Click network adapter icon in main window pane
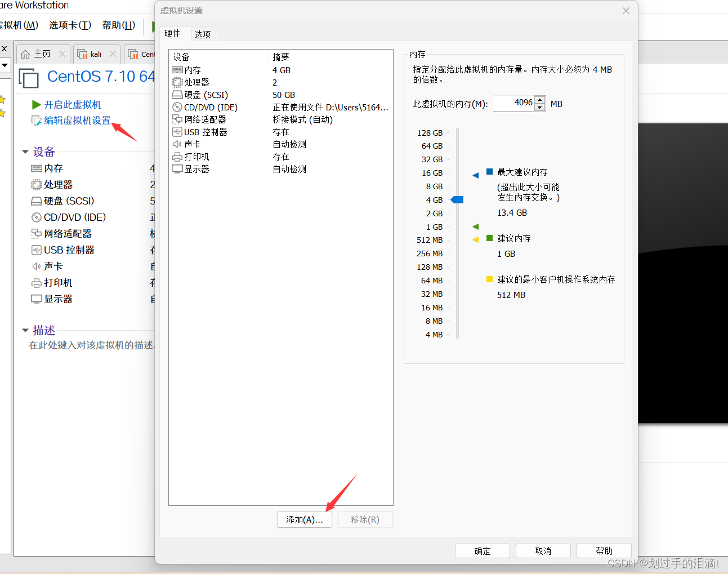Viewport: 728px width, 574px height. tap(37, 234)
